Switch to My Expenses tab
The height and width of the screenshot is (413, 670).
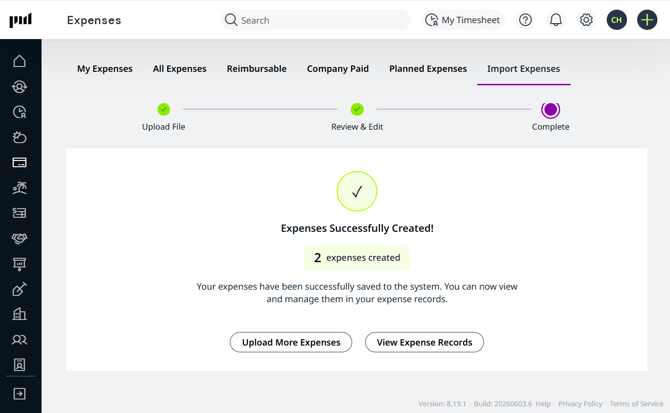click(x=105, y=69)
